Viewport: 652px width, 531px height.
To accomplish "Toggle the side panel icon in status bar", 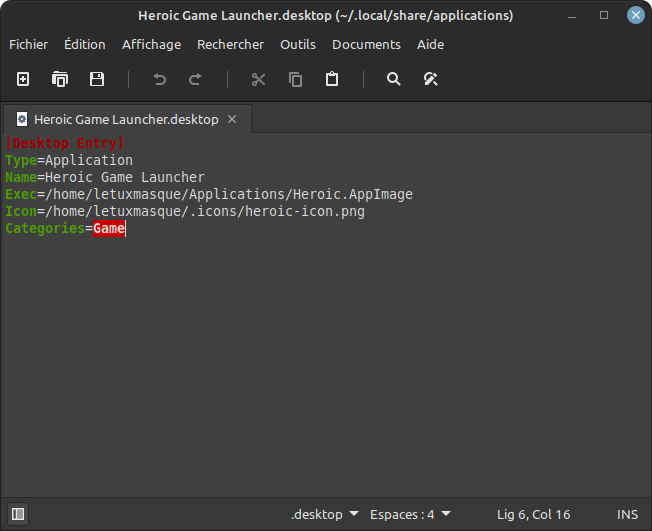I will (18, 514).
